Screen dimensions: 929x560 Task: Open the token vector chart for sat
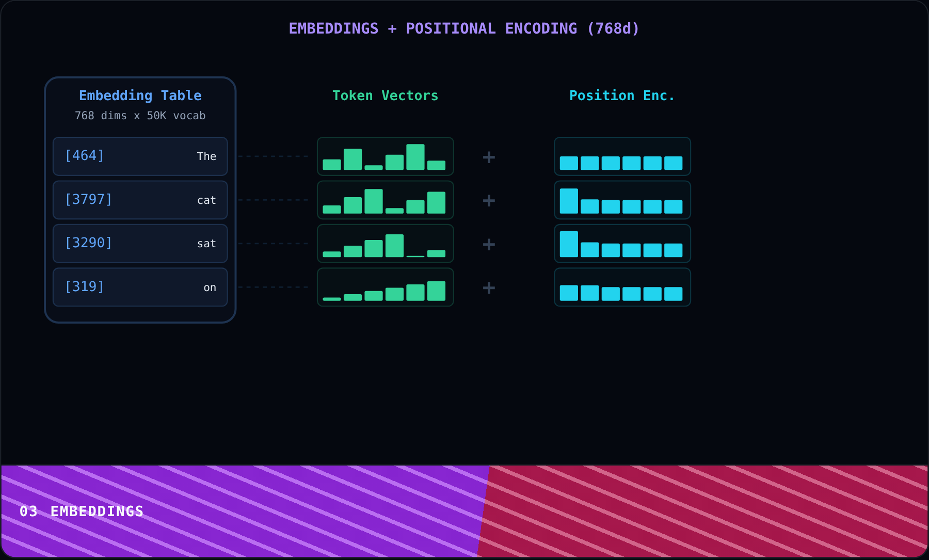(x=386, y=244)
